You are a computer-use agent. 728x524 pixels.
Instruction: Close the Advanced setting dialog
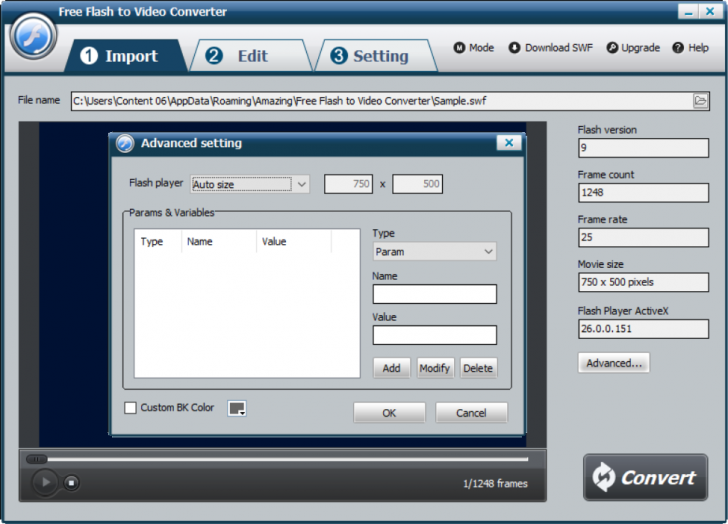509,142
